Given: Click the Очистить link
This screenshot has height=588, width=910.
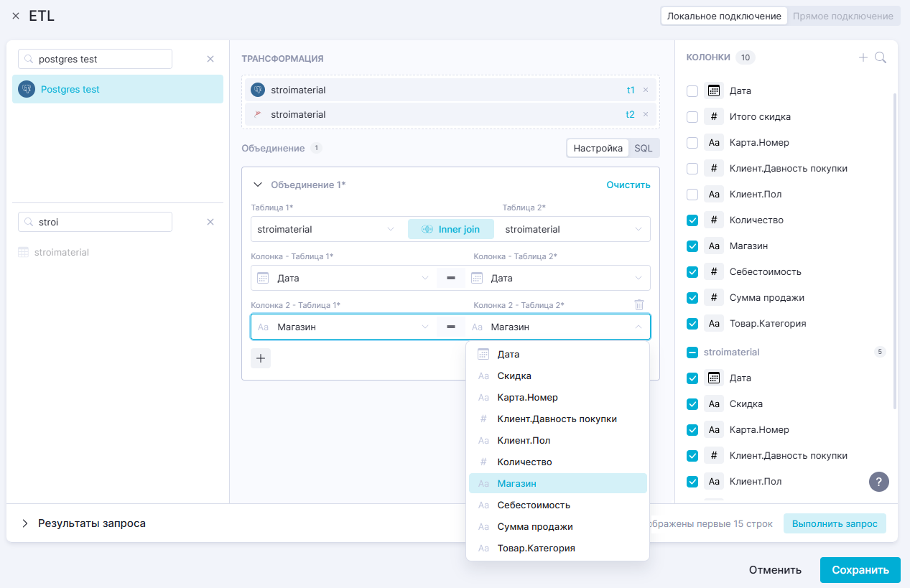Looking at the screenshot, I should pyautogui.click(x=628, y=185).
